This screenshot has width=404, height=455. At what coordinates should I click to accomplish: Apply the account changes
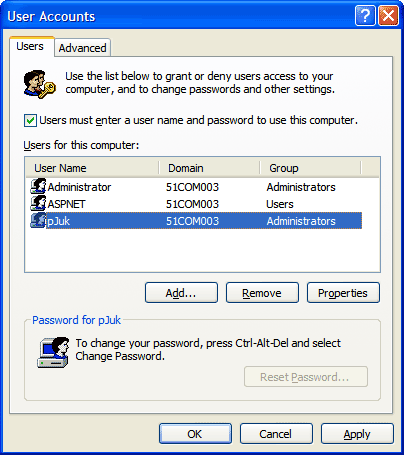point(357,434)
